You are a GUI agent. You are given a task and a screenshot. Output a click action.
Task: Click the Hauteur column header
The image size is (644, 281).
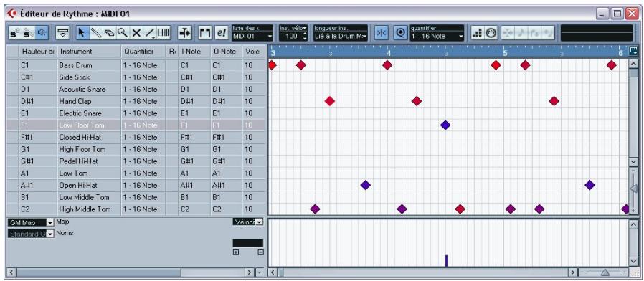(38, 52)
